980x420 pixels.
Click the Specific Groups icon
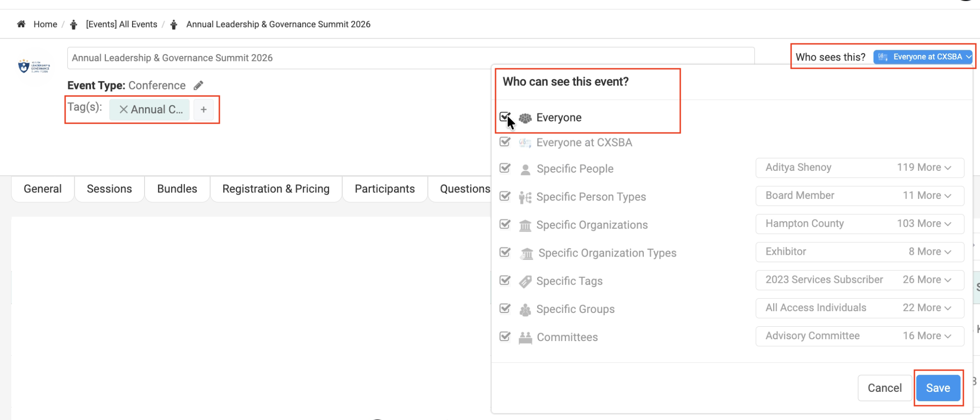525,309
